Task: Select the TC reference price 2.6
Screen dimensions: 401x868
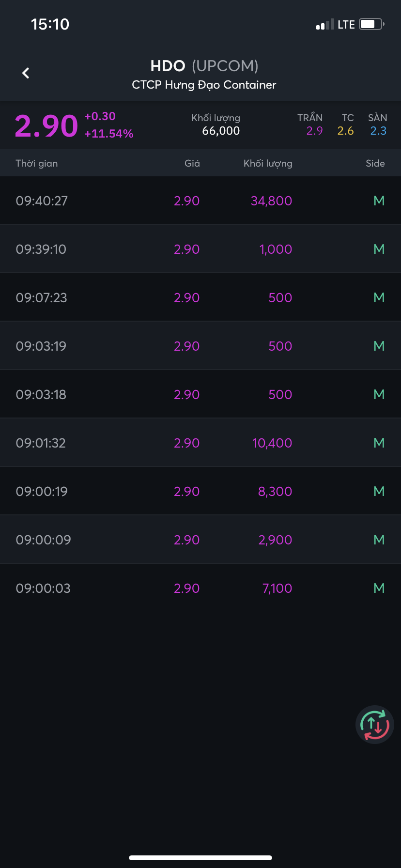Action: [x=346, y=131]
